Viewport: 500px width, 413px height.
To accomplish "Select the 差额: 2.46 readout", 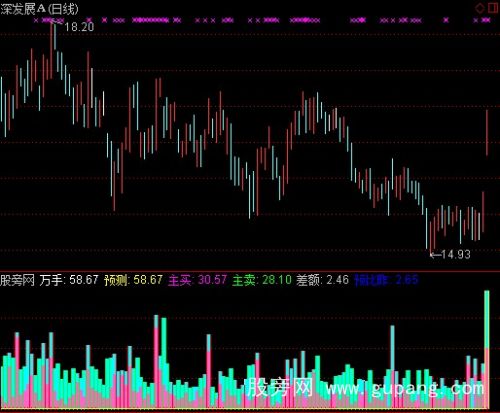I will [323, 280].
